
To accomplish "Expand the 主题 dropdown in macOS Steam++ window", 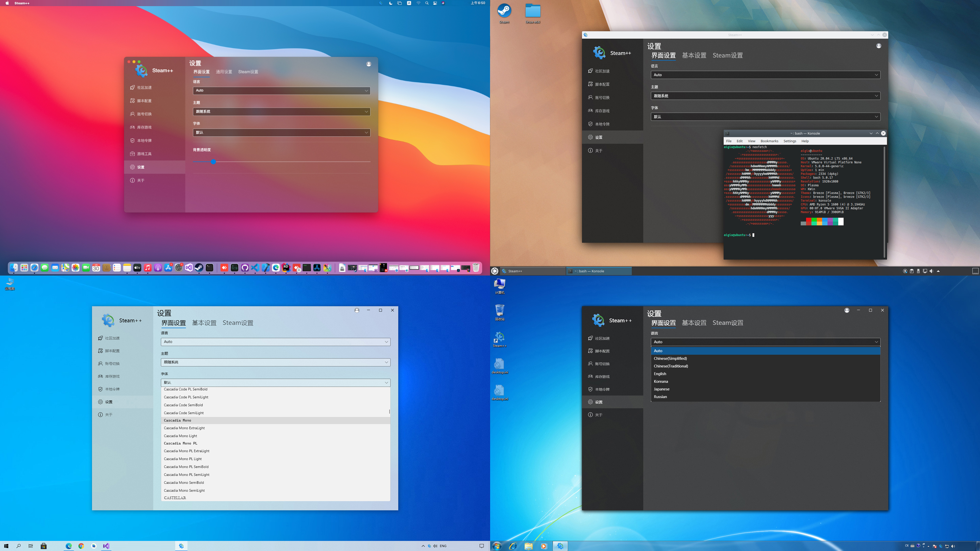I will tap(281, 112).
